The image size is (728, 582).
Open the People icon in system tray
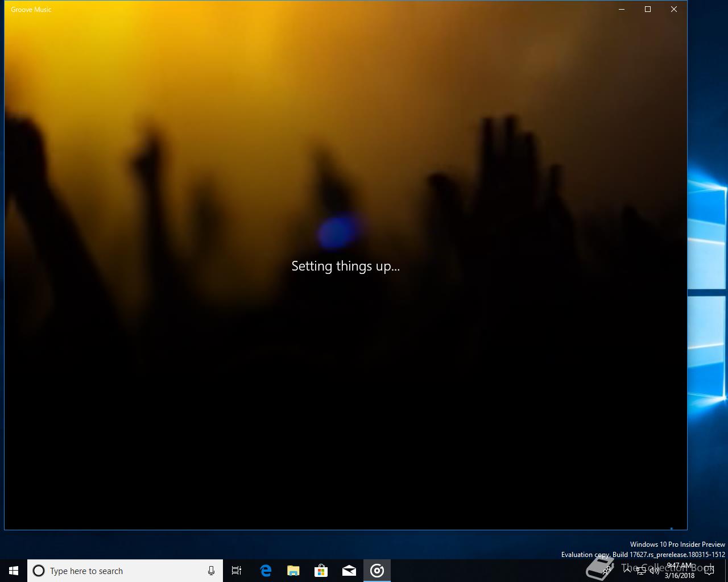[607, 570]
